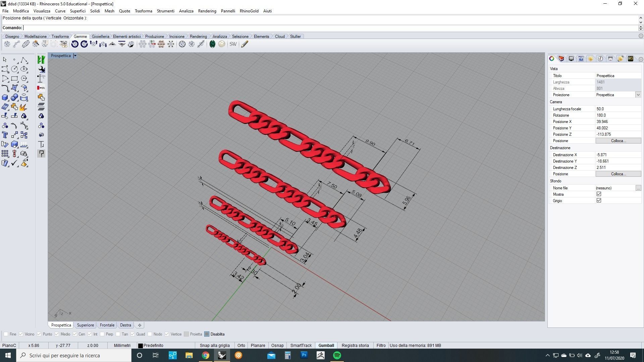Select the single point tool

(14, 60)
